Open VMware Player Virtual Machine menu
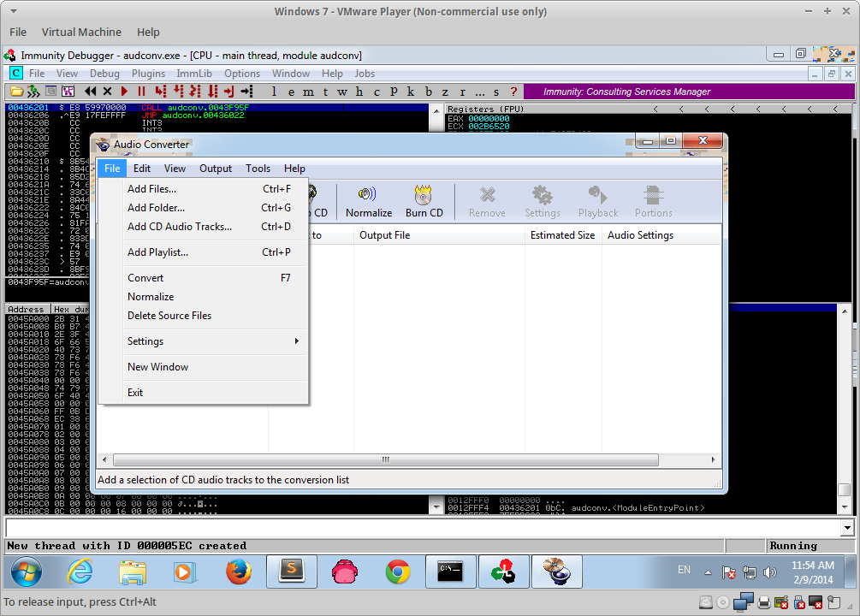 pyautogui.click(x=81, y=33)
